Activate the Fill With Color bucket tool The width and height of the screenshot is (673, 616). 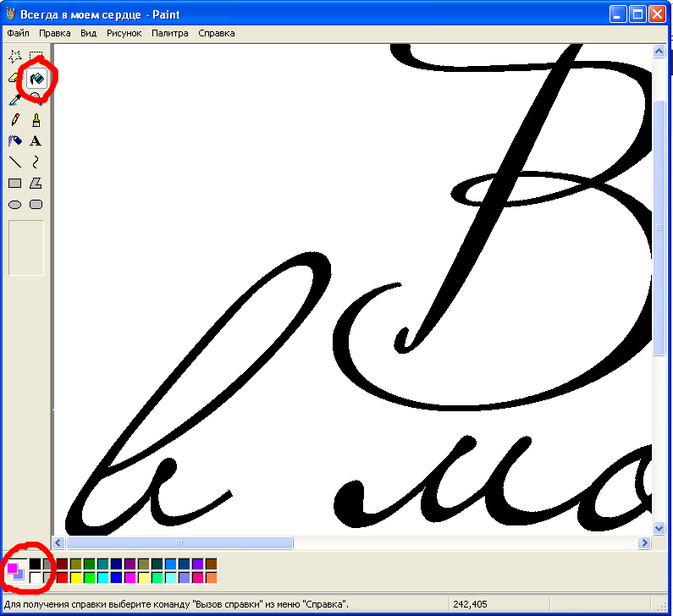[x=36, y=78]
